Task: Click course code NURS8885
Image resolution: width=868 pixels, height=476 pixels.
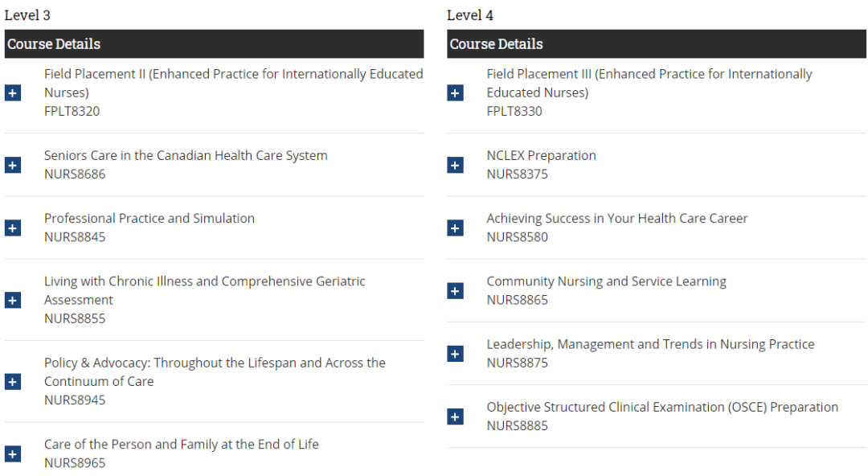Action: click(517, 425)
